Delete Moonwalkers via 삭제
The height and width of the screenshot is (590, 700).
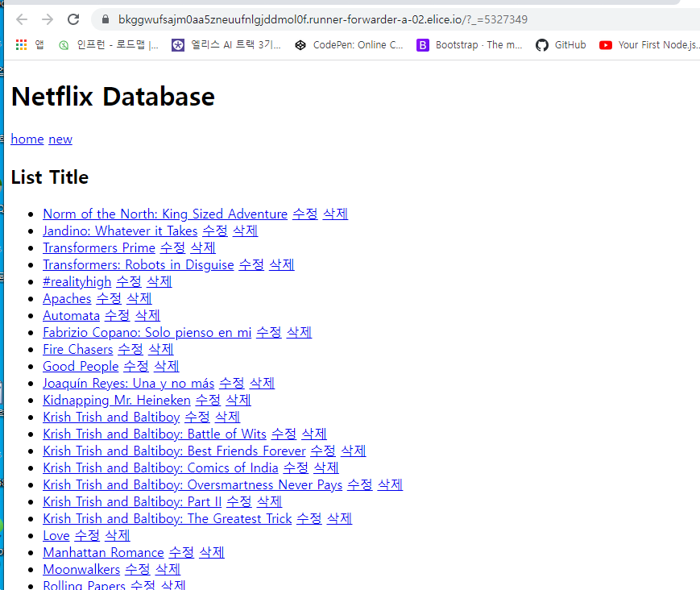click(168, 571)
